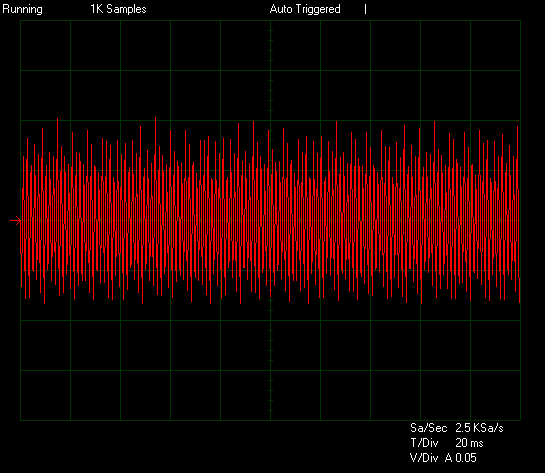Click the Auto Triggered status text

pos(305,9)
